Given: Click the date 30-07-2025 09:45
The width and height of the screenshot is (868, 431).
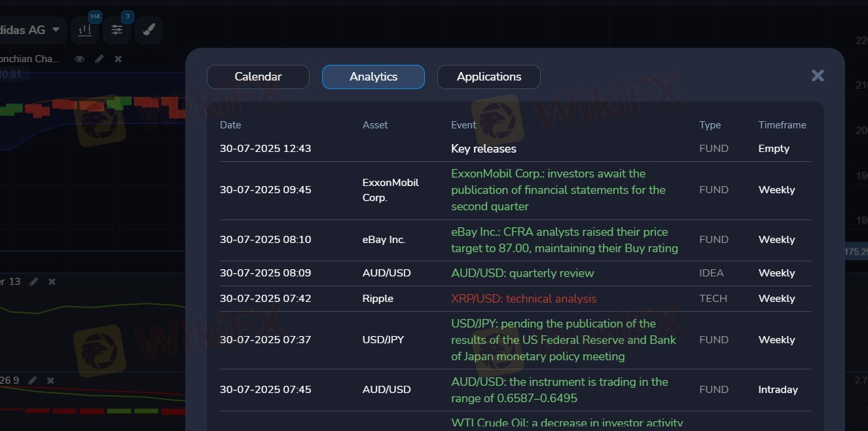Looking at the screenshot, I should pos(266,190).
